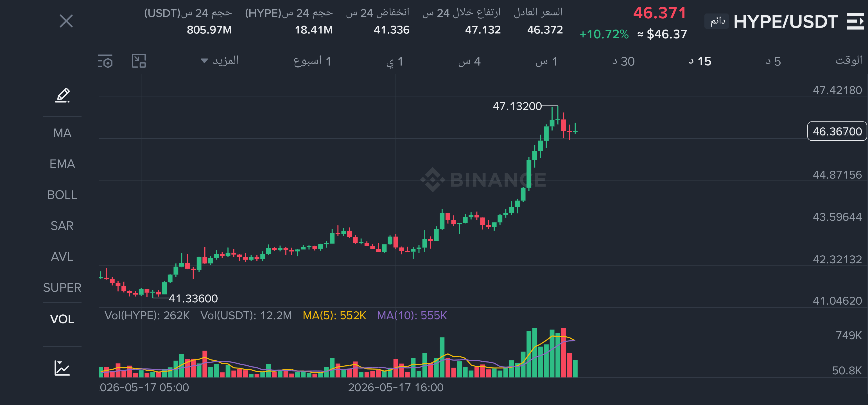Close the fullscreen chart with X icon

click(x=66, y=21)
